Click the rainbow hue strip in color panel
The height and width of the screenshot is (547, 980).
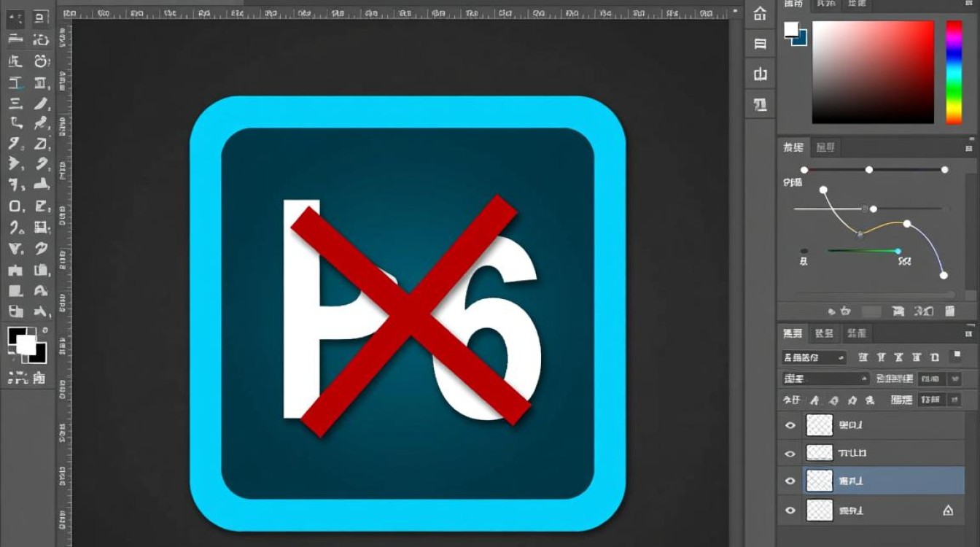pos(954,72)
